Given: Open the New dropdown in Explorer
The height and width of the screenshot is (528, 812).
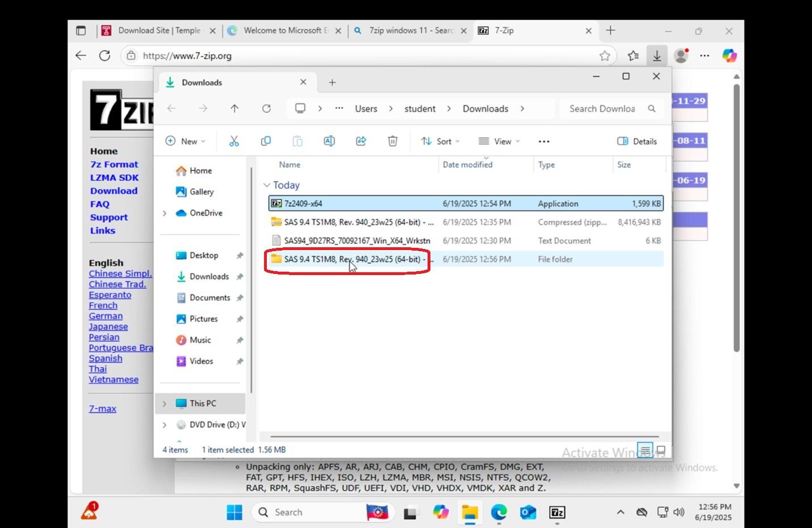Looking at the screenshot, I should [185, 142].
